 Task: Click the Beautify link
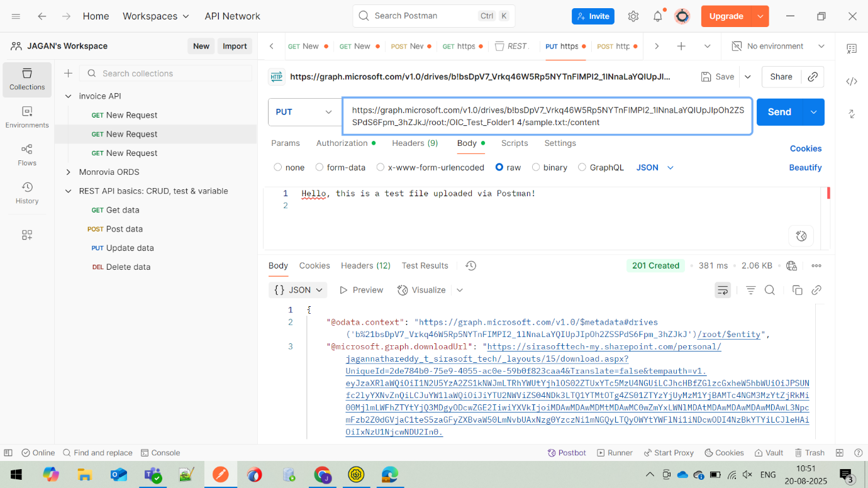tap(806, 167)
